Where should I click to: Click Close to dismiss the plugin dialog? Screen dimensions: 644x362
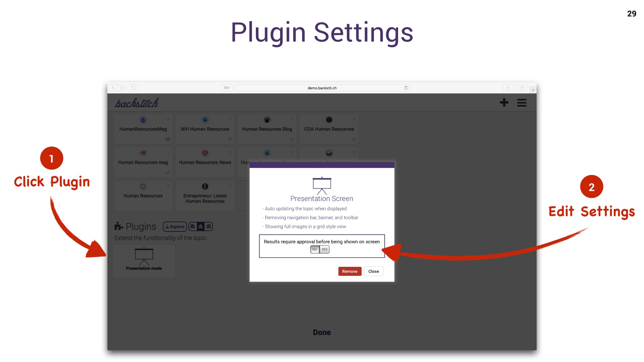374,271
